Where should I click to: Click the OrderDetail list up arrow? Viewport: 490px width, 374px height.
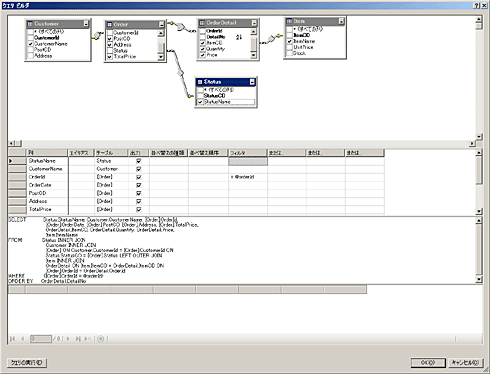(x=254, y=31)
